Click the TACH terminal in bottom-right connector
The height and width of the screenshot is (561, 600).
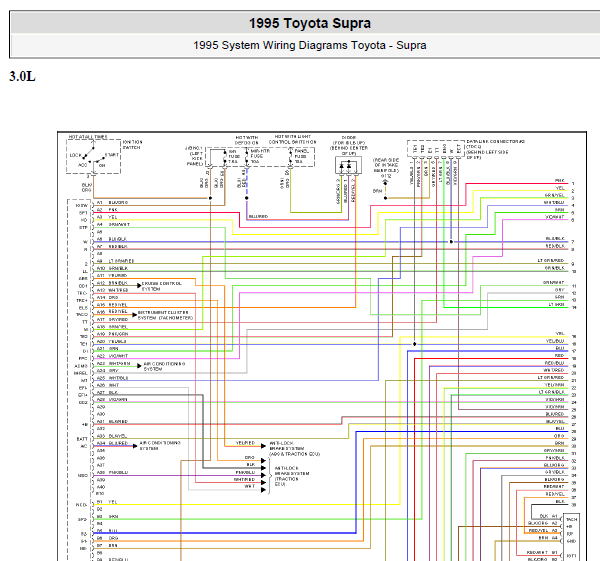571,519
